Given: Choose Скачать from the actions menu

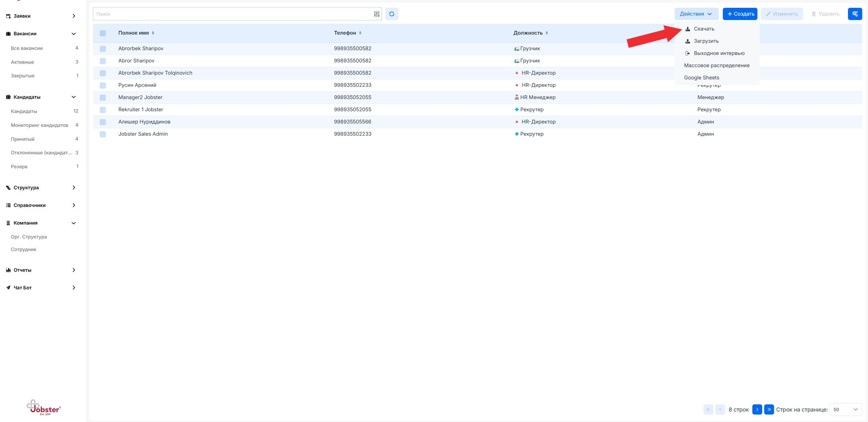Looking at the screenshot, I should coord(704,29).
